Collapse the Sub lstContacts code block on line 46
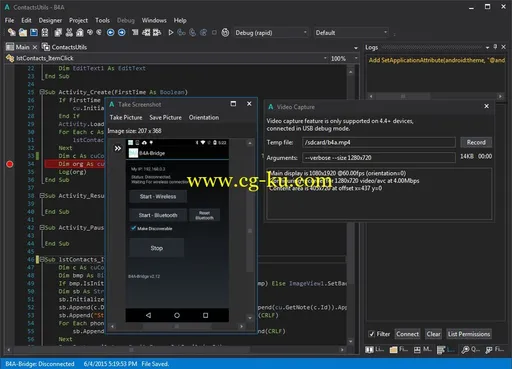The image size is (512, 369). click(x=42, y=259)
